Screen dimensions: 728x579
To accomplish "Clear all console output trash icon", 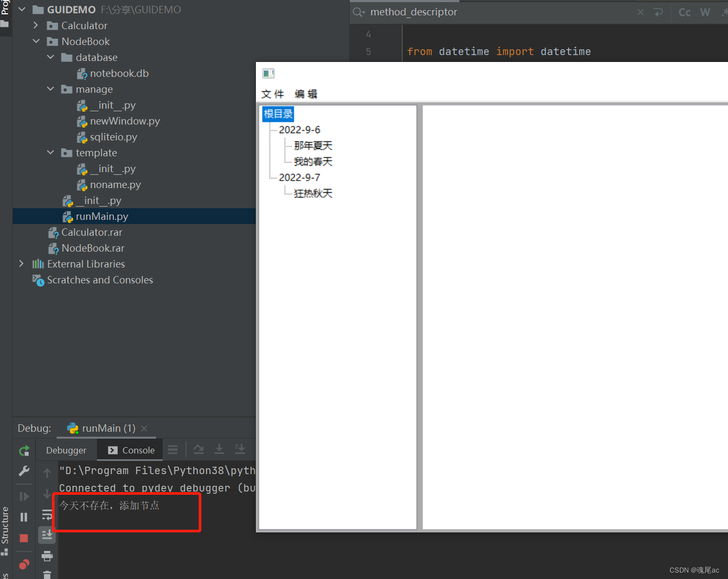I will tap(47, 575).
